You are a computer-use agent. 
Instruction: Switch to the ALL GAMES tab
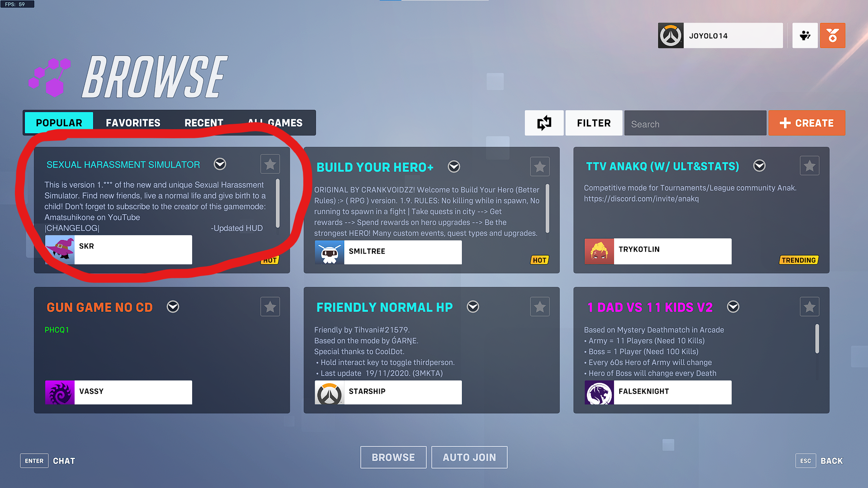[x=275, y=122]
